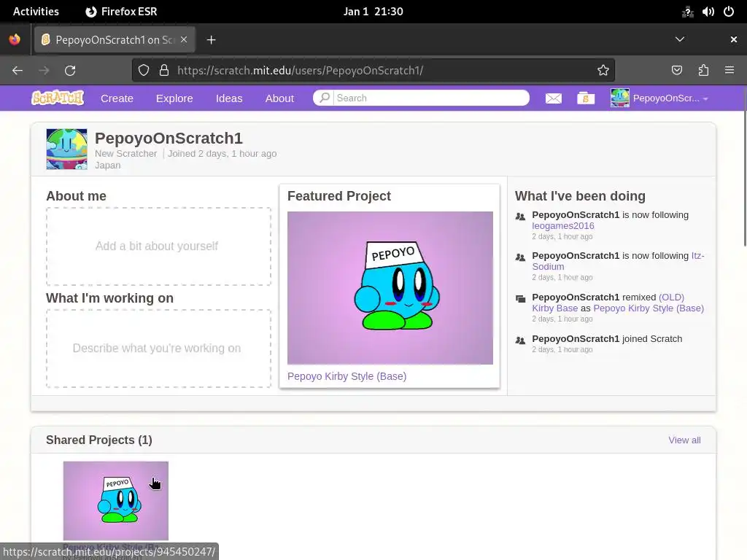Click the Firefox ESR app indicator
Screen dimensions: 747x560
click(x=121, y=12)
